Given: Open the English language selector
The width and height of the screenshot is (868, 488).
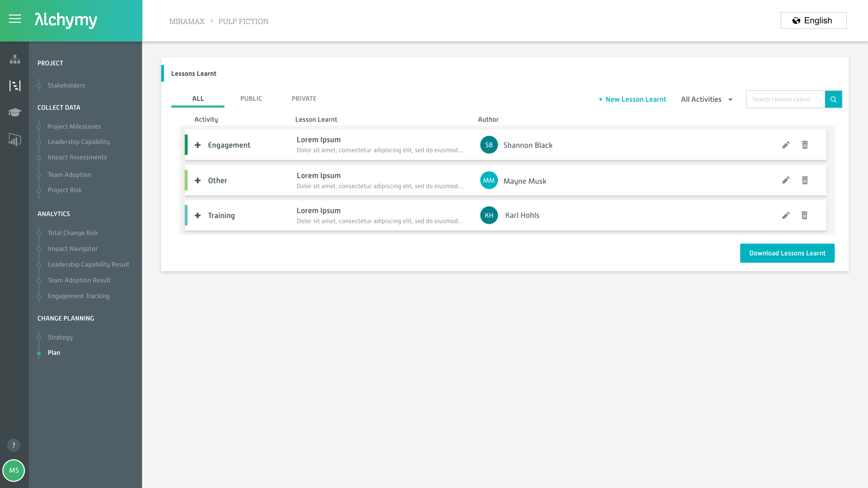Looking at the screenshot, I should (x=813, y=21).
